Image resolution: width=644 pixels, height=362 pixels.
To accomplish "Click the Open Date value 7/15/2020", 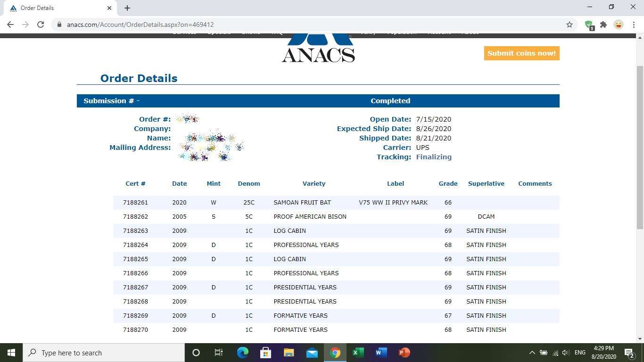I will click(433, 119).
